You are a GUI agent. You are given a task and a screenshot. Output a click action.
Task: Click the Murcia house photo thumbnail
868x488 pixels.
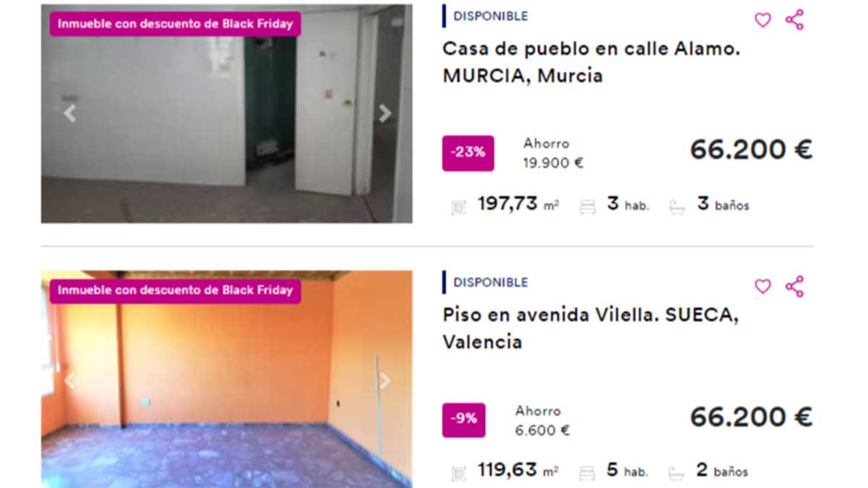point(226,114)
